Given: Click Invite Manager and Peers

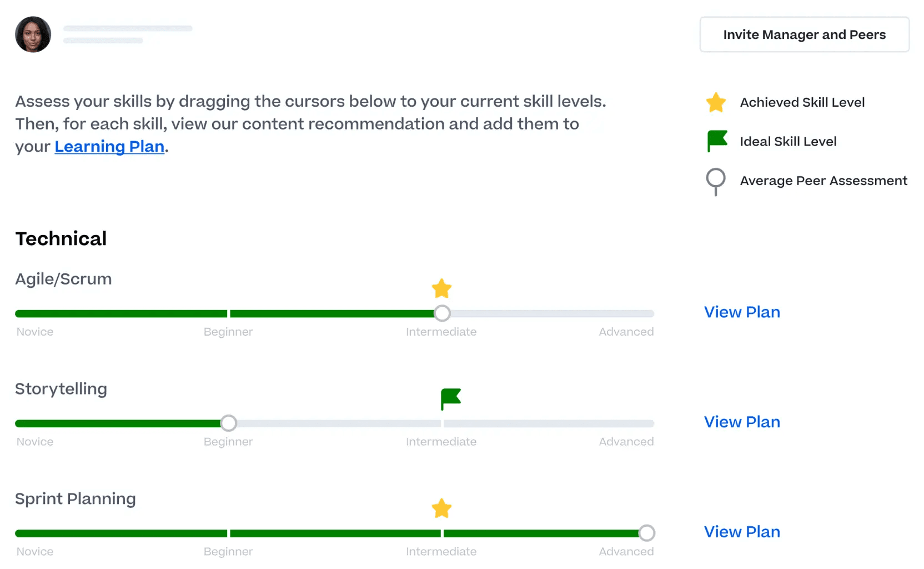Looking at the screenshot, I should tap(804, 34).
